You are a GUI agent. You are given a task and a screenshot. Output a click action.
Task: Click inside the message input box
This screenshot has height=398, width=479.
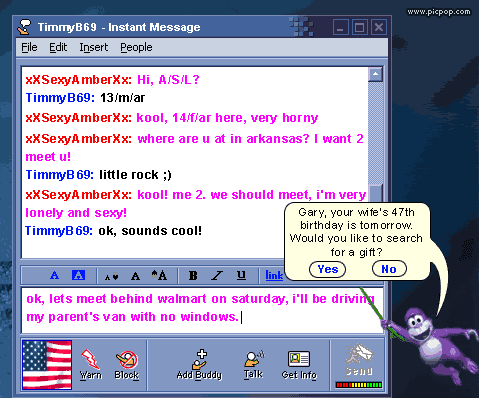coord(202,310)
